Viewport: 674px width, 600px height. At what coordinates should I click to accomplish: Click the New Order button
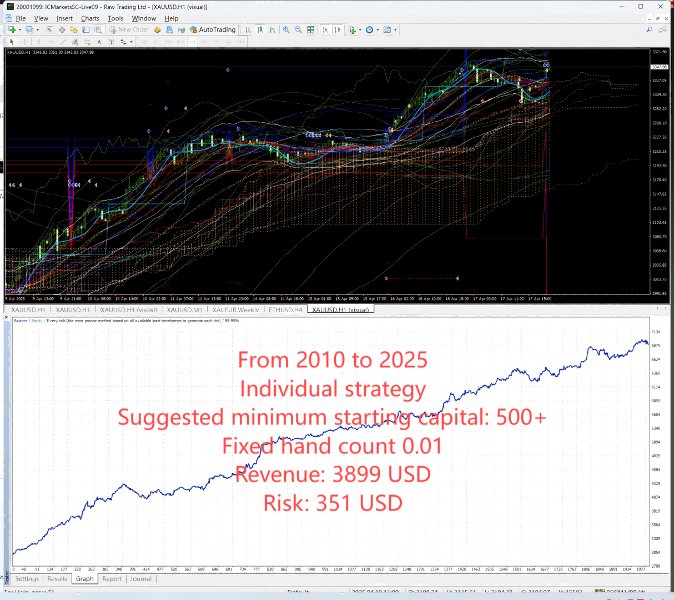(129, 30)
